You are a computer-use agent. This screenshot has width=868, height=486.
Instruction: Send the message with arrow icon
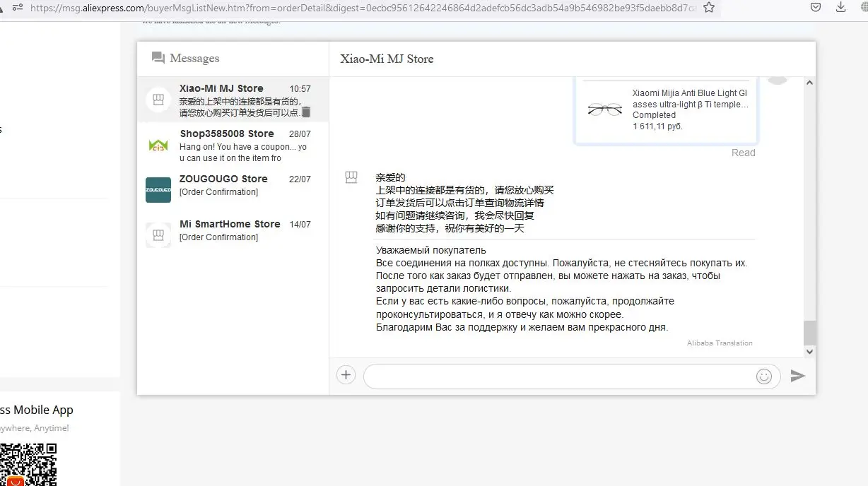click(x=797, y=376)
